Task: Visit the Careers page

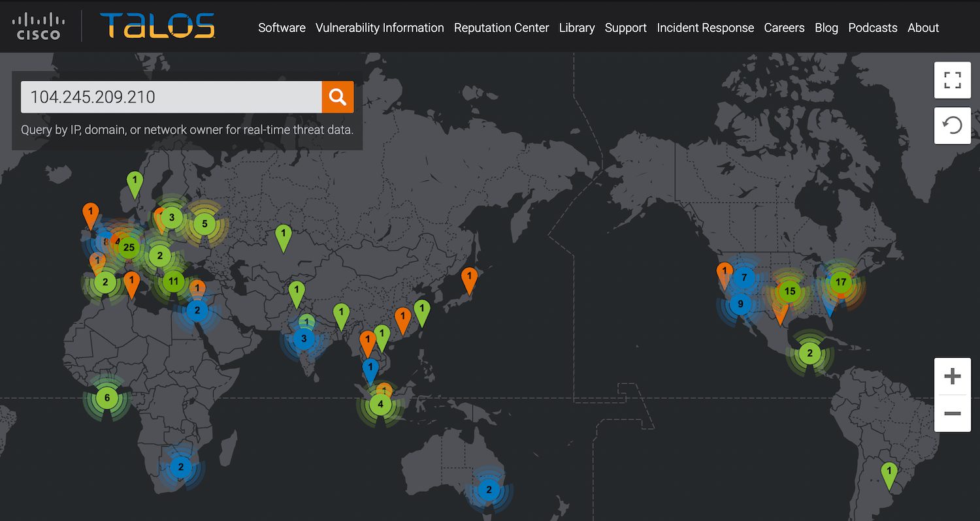Action: [x=784, y=27]
